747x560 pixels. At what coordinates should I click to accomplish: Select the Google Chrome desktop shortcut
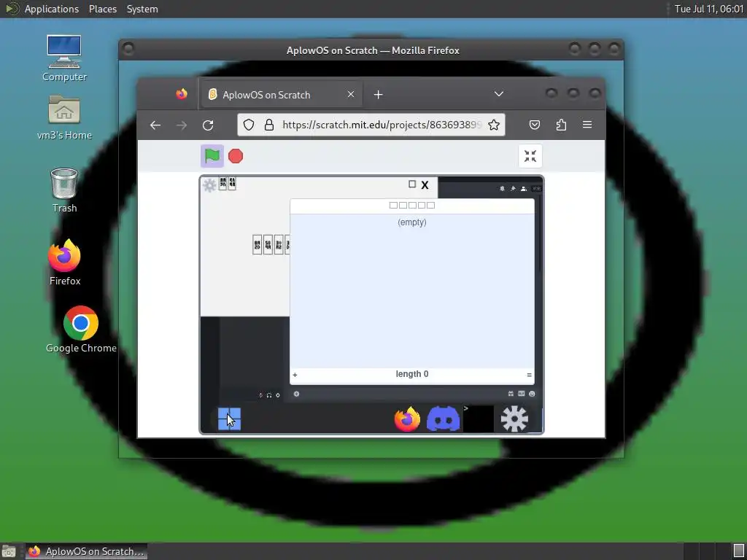tap(81, 330)
